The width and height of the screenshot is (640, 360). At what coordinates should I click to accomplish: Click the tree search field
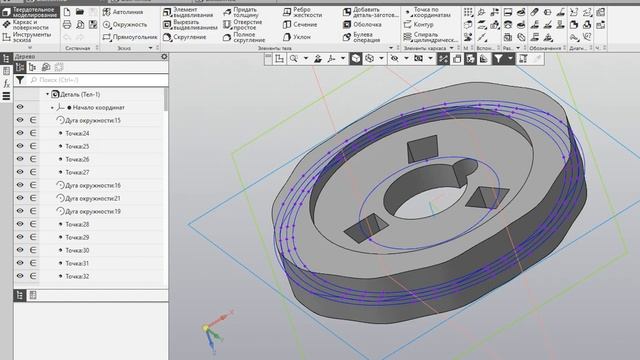click(98, 80)
